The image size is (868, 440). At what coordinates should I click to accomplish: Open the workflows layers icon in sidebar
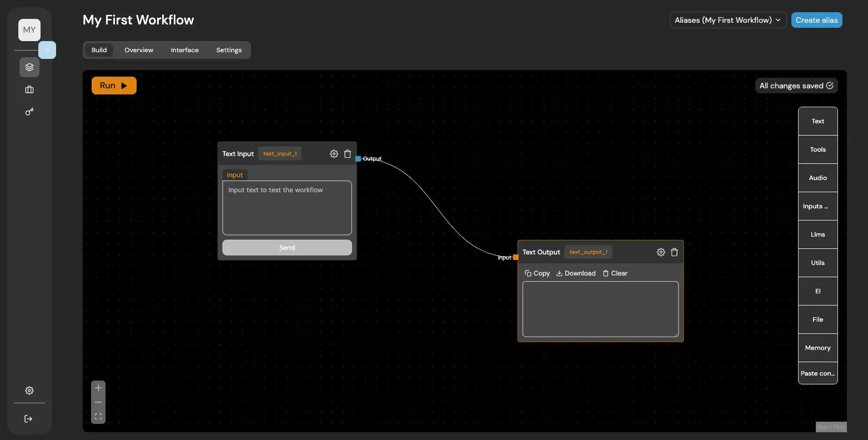click(29, 67)
